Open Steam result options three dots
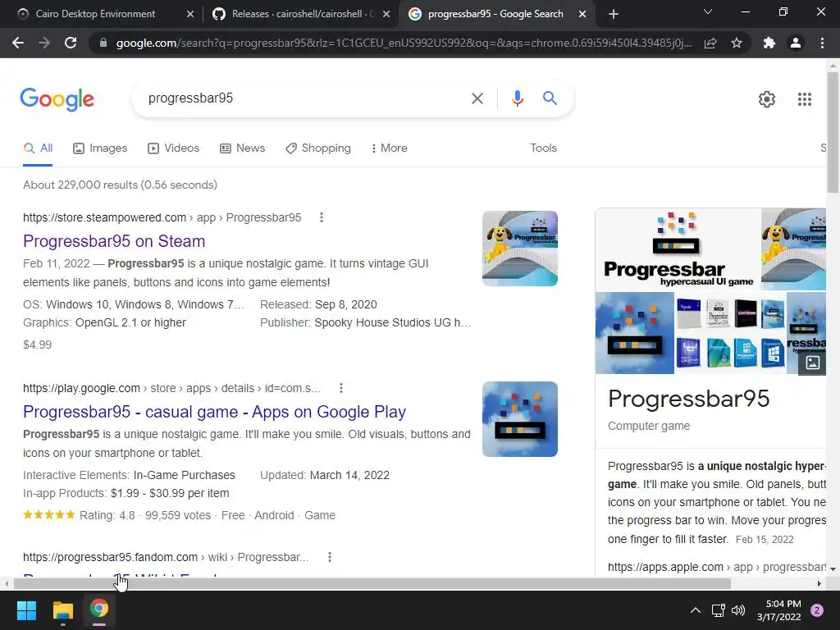The height and width of the screenshot is (630, 840). point(322,217)
